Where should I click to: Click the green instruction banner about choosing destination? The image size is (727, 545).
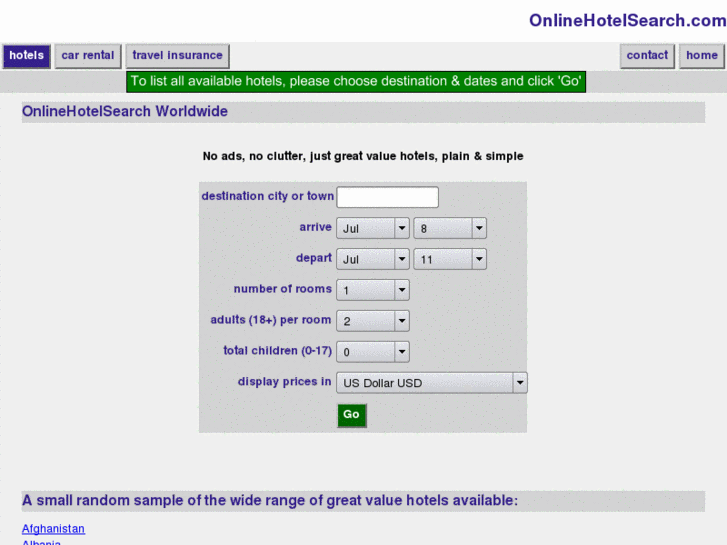[x=356, y=82]
